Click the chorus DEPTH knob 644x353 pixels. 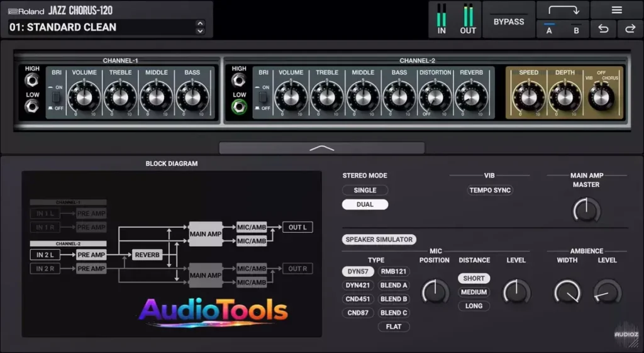point(565,97)
